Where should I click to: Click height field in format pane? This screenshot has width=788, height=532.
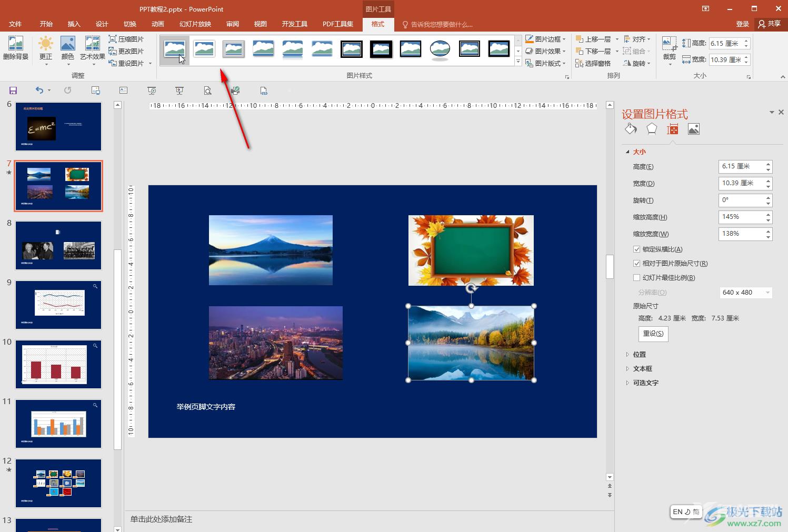[742, 167]
